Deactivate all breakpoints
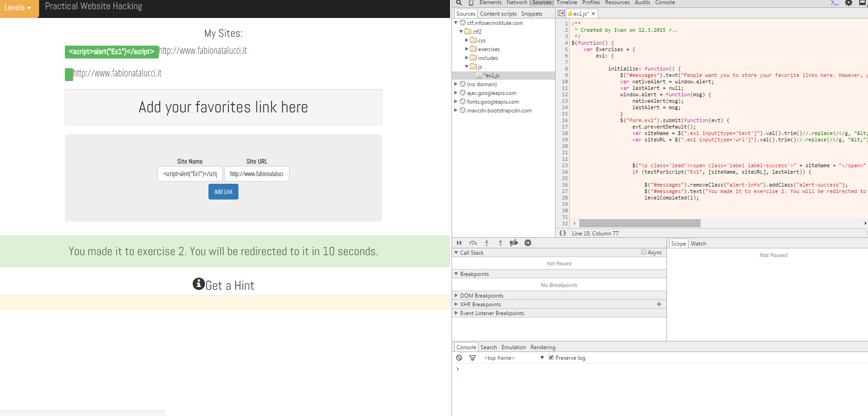 514,243
